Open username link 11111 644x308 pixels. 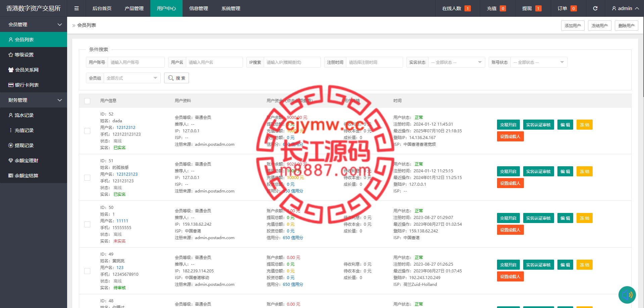click(x=122, y=221)
